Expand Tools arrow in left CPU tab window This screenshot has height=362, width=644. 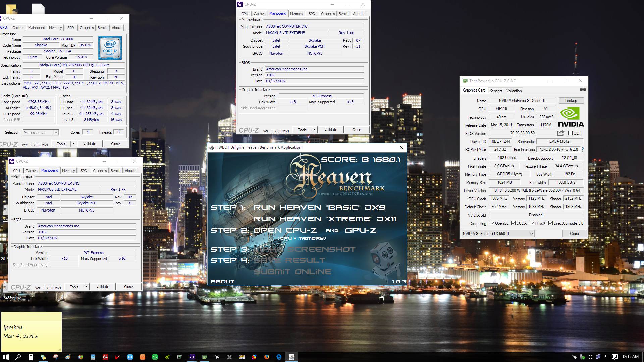73,144
